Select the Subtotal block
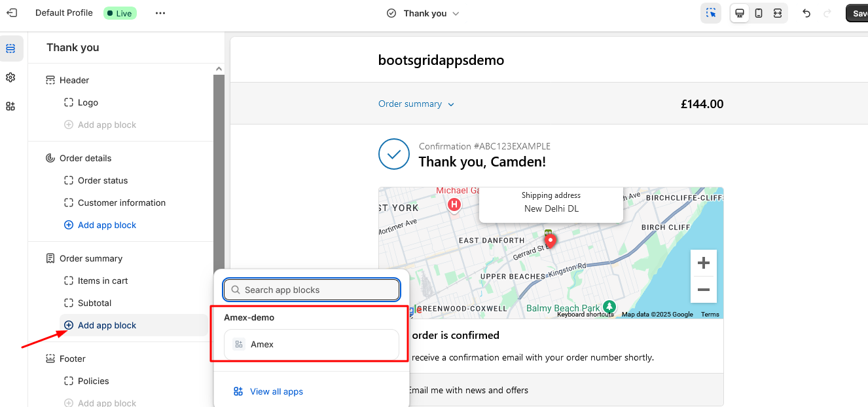 (95, 303)
